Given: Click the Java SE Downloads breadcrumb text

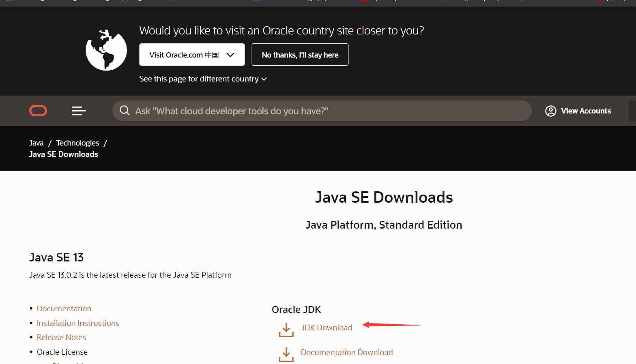Looking at the screenshot, I should pyautogui.click(x=64, y=154).
